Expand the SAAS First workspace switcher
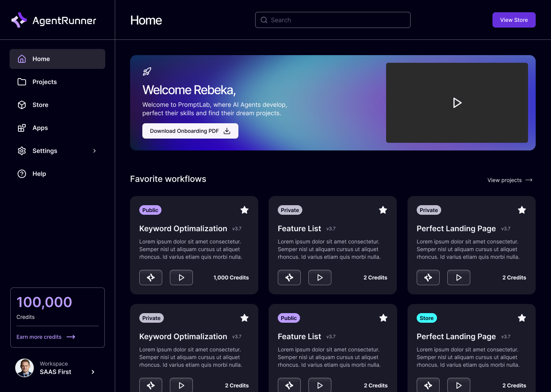Viewport: 551px width, 392px height. point(93,372)
